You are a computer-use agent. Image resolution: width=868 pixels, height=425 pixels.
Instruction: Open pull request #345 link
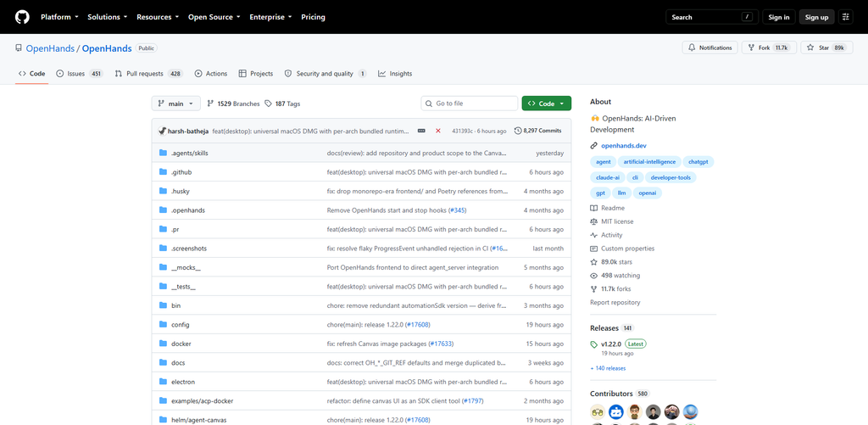pos(457,210)
